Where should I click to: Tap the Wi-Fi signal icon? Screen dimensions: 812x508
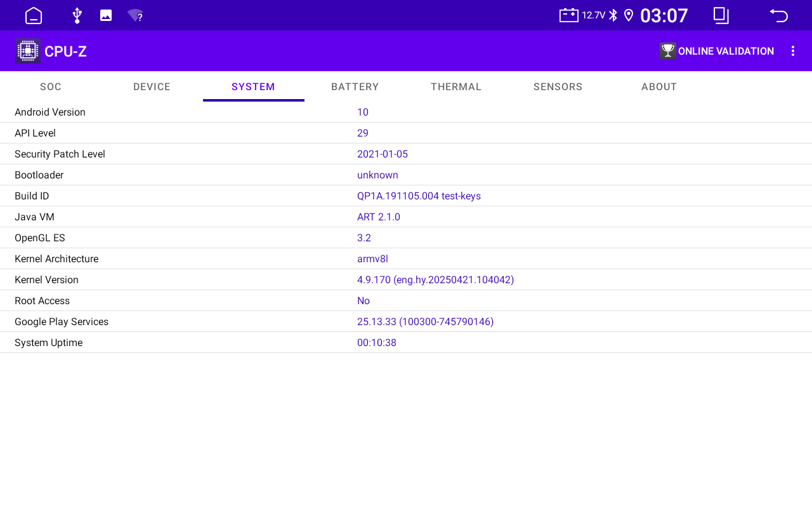135,15
